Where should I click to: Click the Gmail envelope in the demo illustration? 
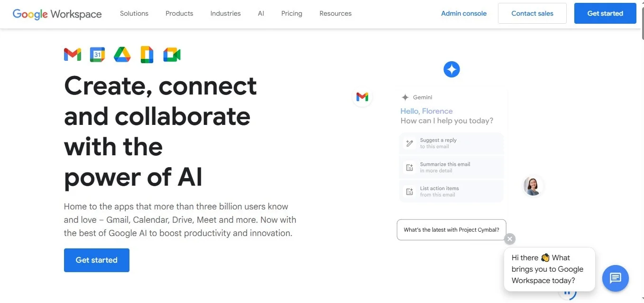362,97
